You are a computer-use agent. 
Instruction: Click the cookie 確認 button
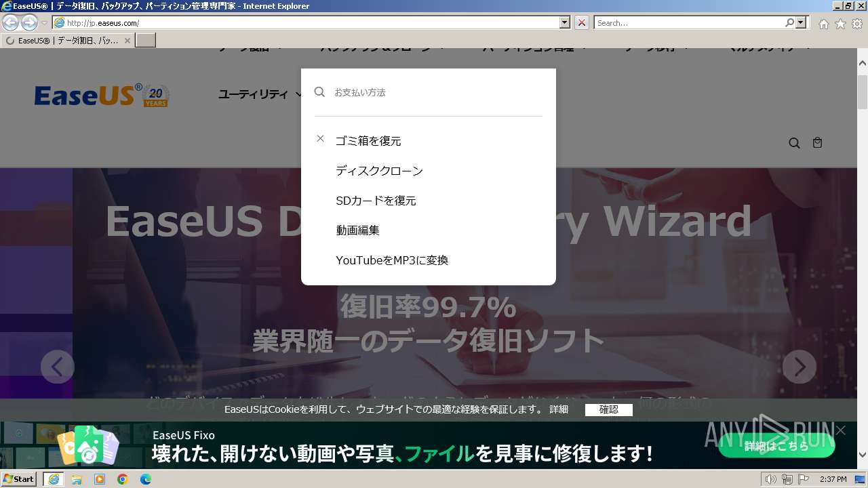[609, 409]
